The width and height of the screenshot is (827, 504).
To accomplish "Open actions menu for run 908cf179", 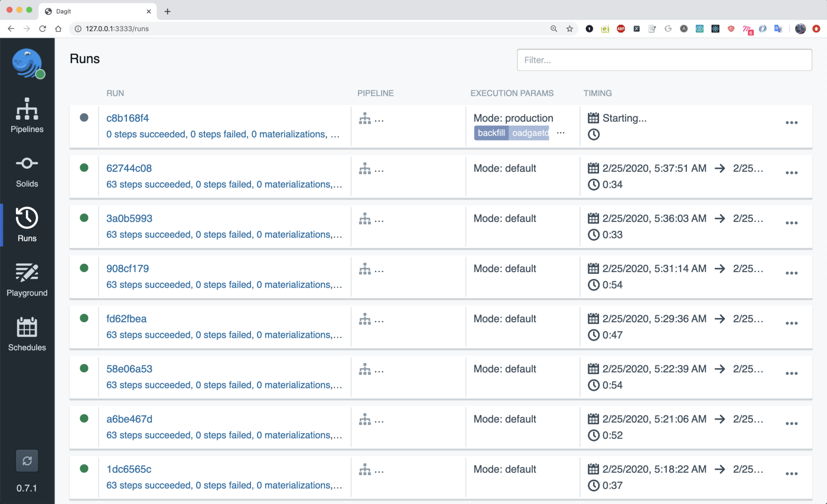I will (x=792, y=273).
